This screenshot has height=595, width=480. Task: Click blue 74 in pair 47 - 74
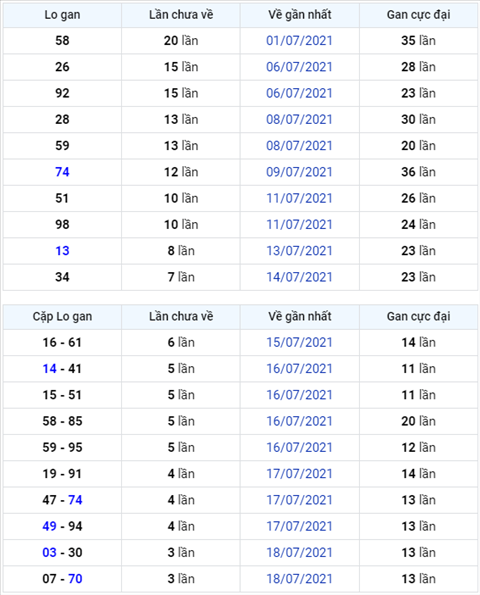click(x=75, y=500)
